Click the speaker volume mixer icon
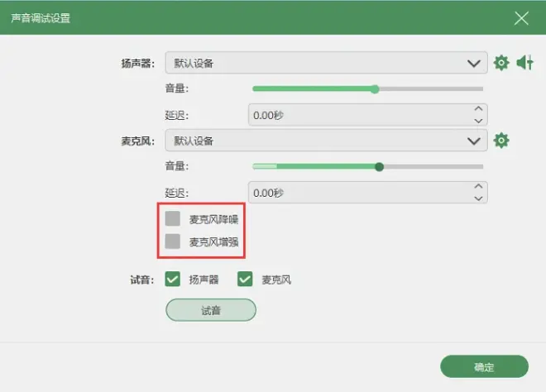 point(524,63)
